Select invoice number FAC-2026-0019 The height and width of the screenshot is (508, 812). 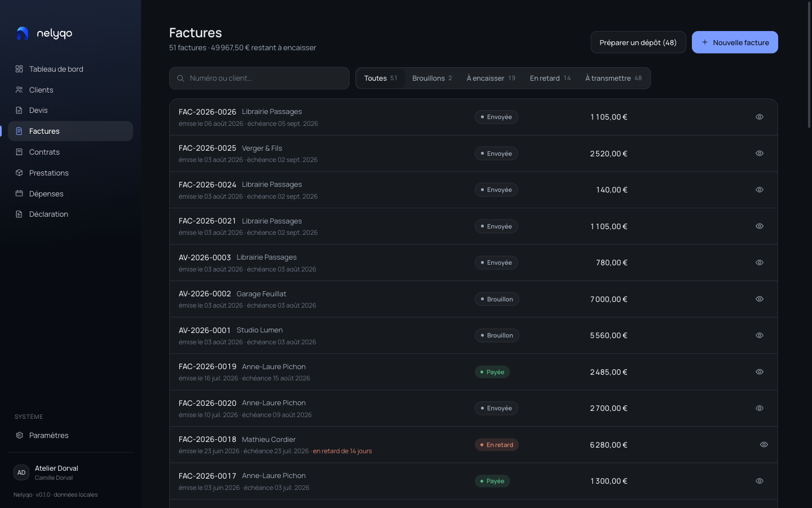pos(208,367)
